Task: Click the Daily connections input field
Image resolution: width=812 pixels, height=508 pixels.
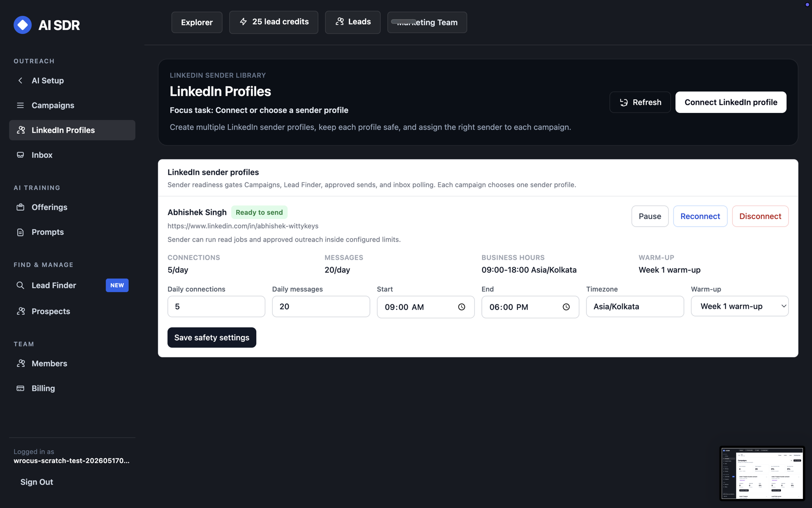Action: (216, 307)
